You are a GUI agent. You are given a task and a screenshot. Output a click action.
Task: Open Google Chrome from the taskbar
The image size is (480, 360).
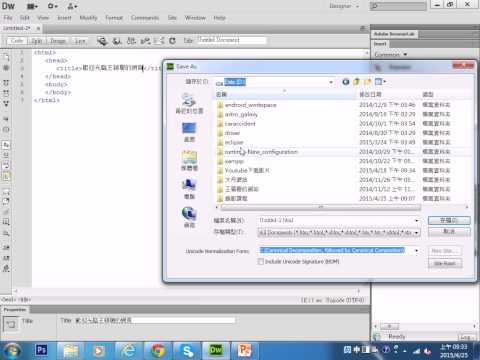[x=158, y=350]
